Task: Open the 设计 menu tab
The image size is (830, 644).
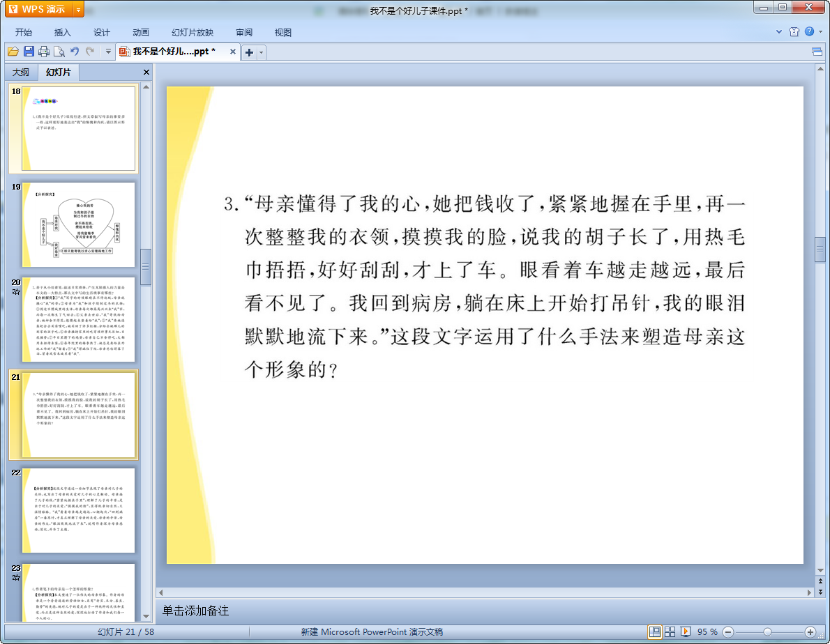Action: pos(102,32)
